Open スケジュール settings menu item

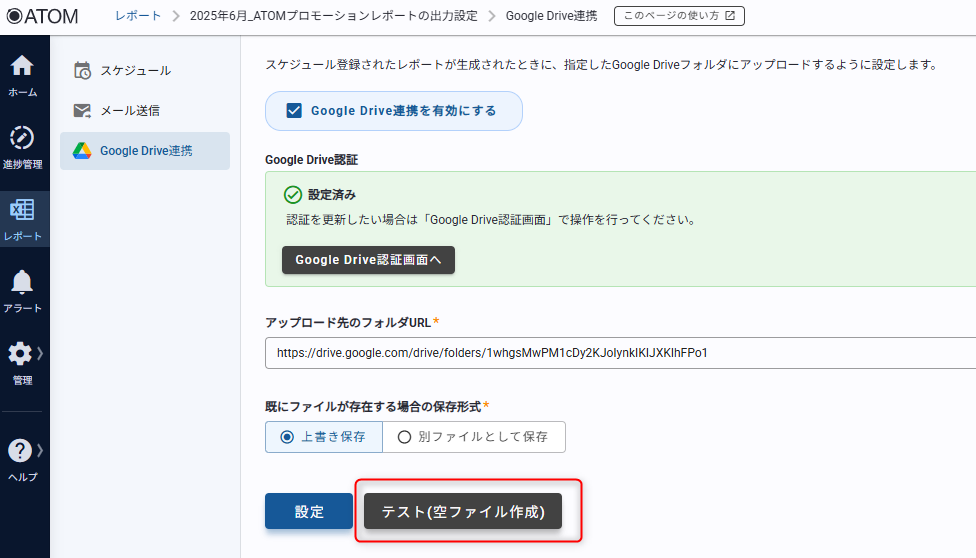point(135,71)
